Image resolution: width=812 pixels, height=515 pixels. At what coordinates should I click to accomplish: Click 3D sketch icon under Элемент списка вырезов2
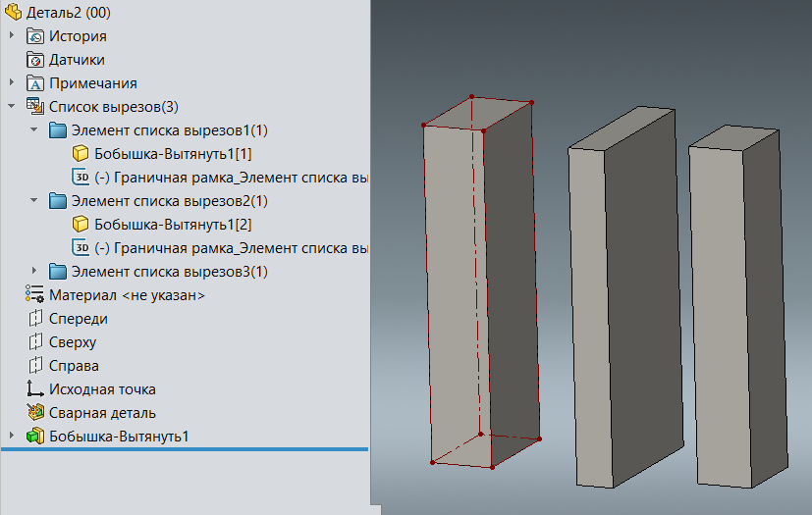81,248
